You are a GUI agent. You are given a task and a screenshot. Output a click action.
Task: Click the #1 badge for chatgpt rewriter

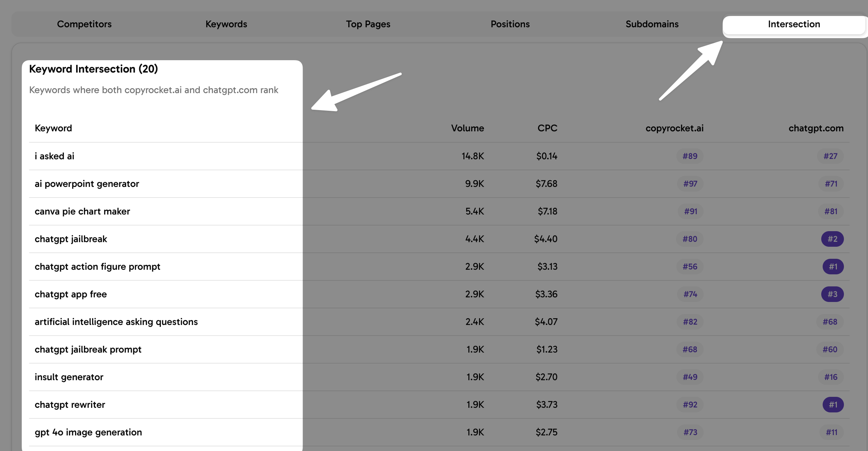point(833,405)
